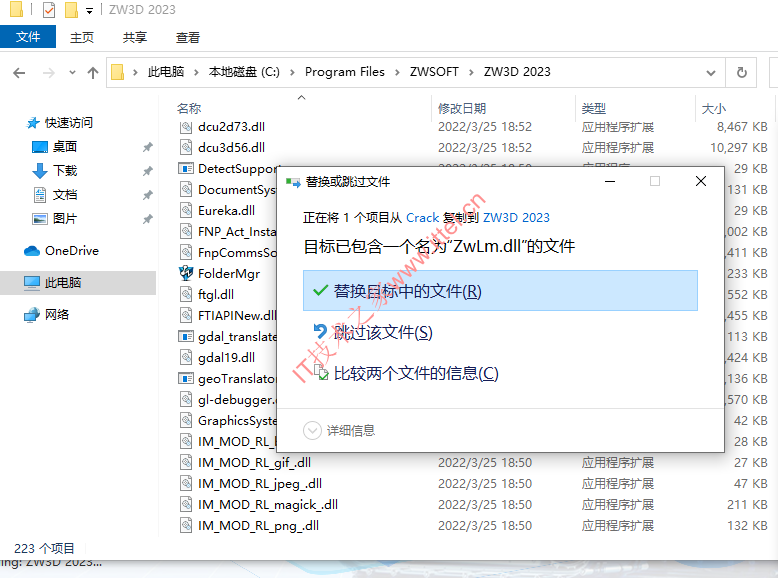Viewport: 778px width, 578px height.
Task: Click Compare info for both files option
Action: [406, 373]
